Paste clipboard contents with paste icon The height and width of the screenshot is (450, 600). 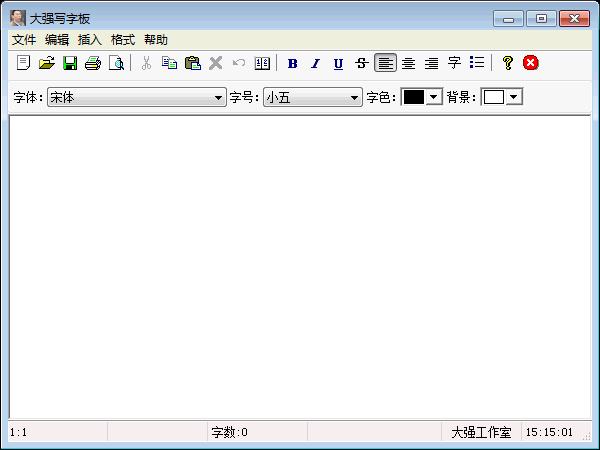[192, 63]
